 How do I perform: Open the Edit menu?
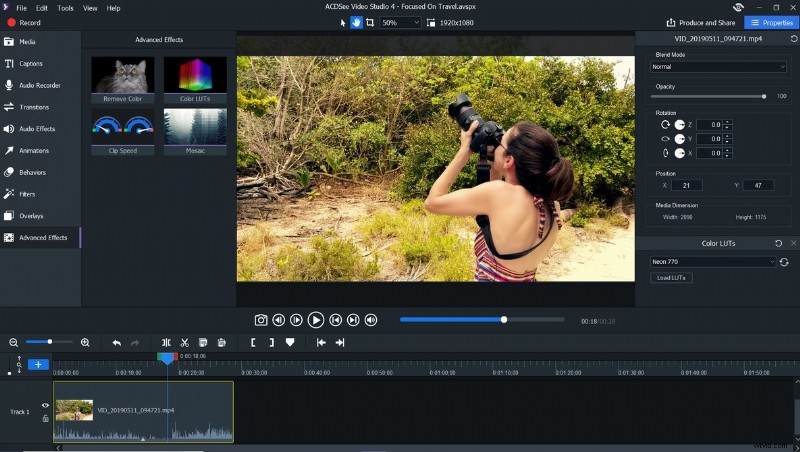tap(42, 8)
